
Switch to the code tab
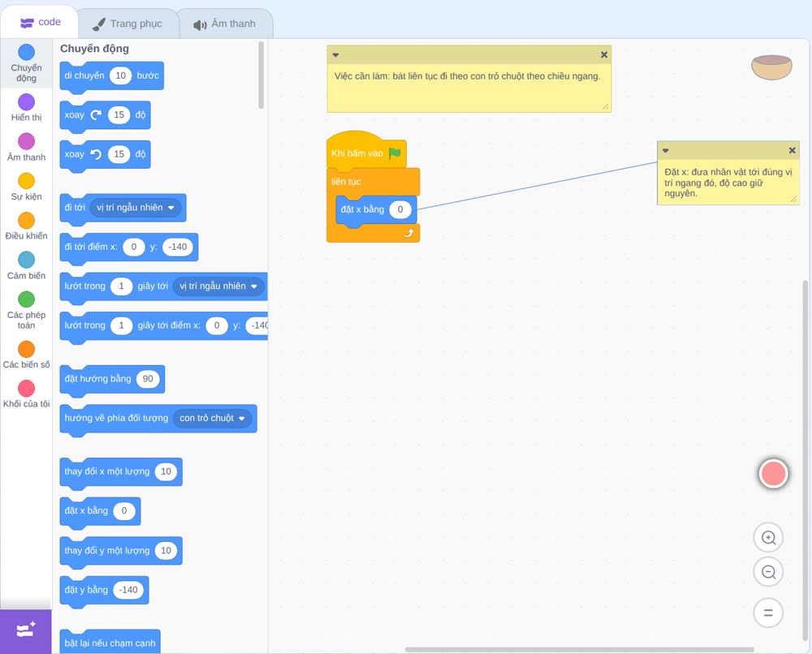[40, 22]
